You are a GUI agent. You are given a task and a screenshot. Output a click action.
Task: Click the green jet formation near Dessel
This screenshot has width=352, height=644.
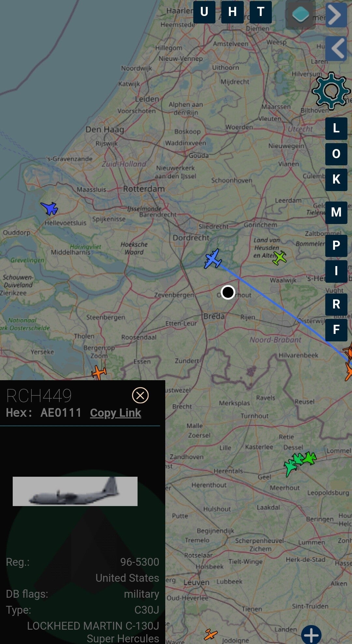(299, 462)
